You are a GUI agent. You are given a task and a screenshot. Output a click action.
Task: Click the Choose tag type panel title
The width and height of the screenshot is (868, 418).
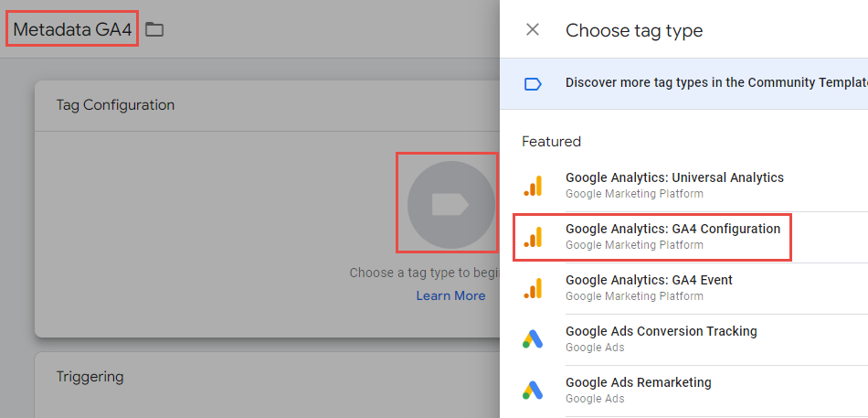634,30
